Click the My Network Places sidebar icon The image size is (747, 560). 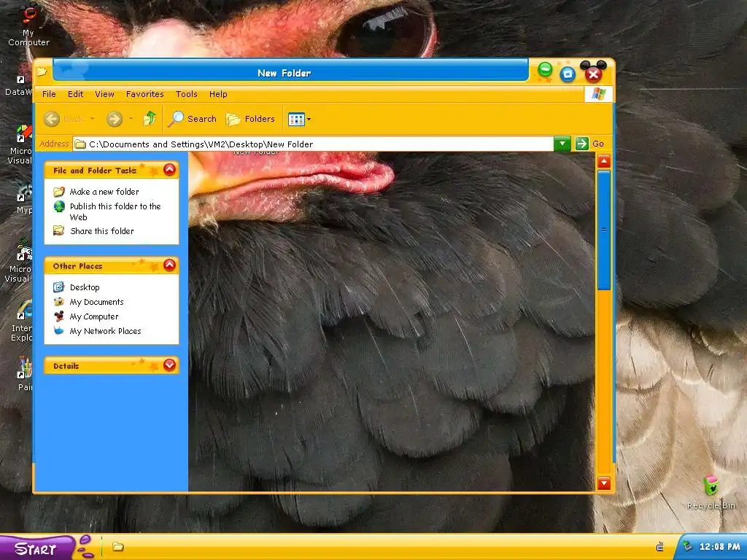pos(58,330)
